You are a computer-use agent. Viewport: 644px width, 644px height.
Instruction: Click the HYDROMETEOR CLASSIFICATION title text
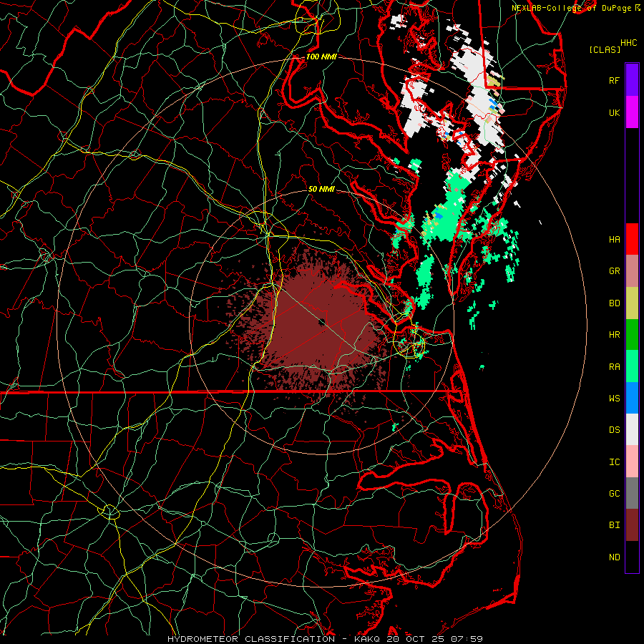(x=251, y=639)
